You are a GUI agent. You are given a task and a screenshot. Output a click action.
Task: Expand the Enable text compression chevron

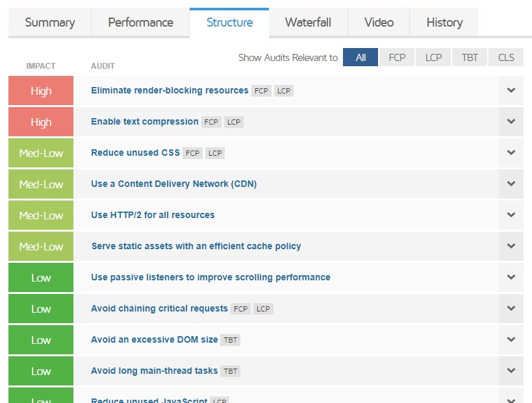point(511,122)
